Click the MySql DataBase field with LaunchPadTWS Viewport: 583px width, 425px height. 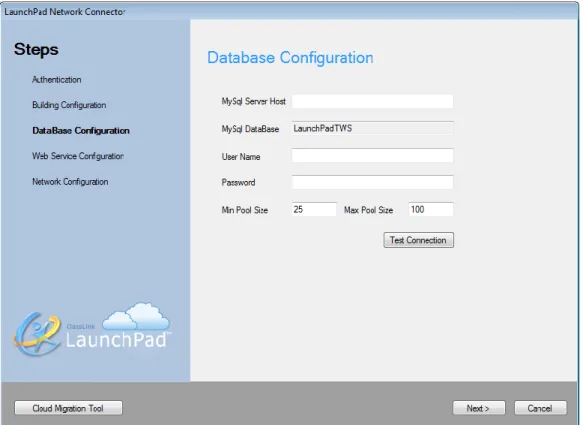coord(372,128)
